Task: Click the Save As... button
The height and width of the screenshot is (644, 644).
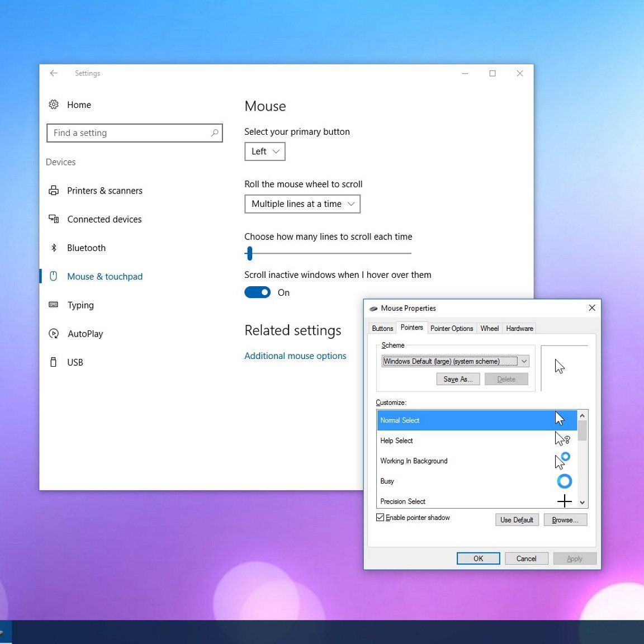Action: tap(458, 379)
